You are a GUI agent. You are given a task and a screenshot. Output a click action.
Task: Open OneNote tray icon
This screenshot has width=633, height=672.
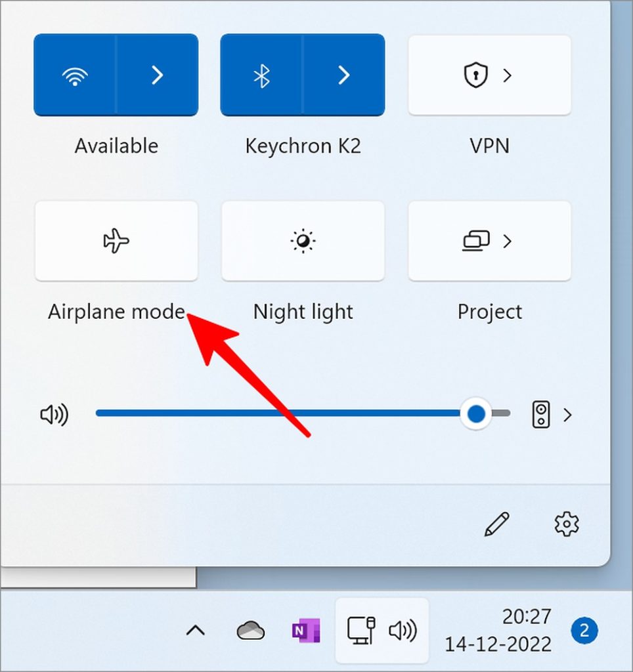(x=305, y=631)
